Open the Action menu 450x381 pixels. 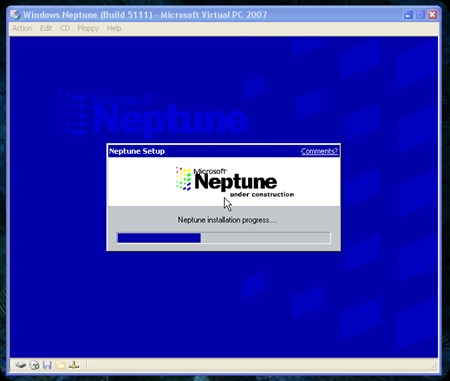[x=22, y=28]
